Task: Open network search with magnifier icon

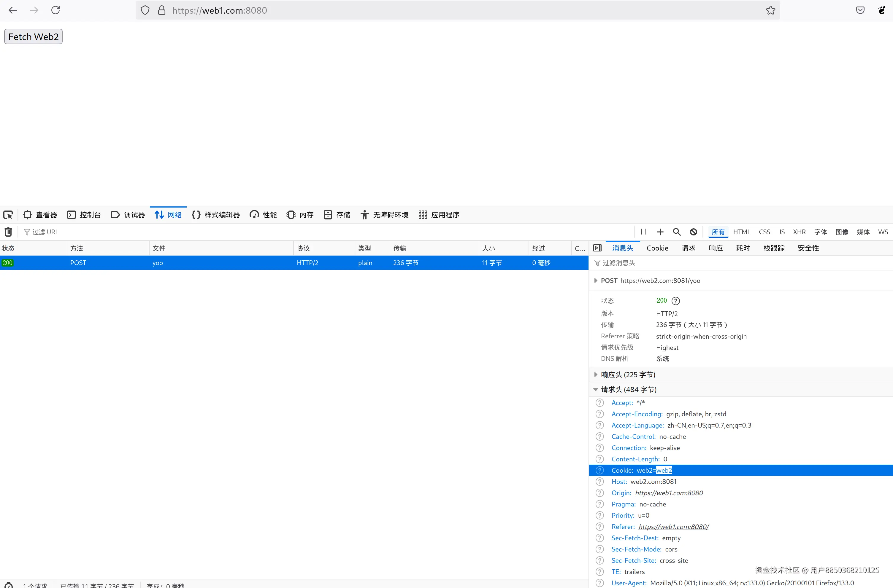Action: tap(677, 232)
